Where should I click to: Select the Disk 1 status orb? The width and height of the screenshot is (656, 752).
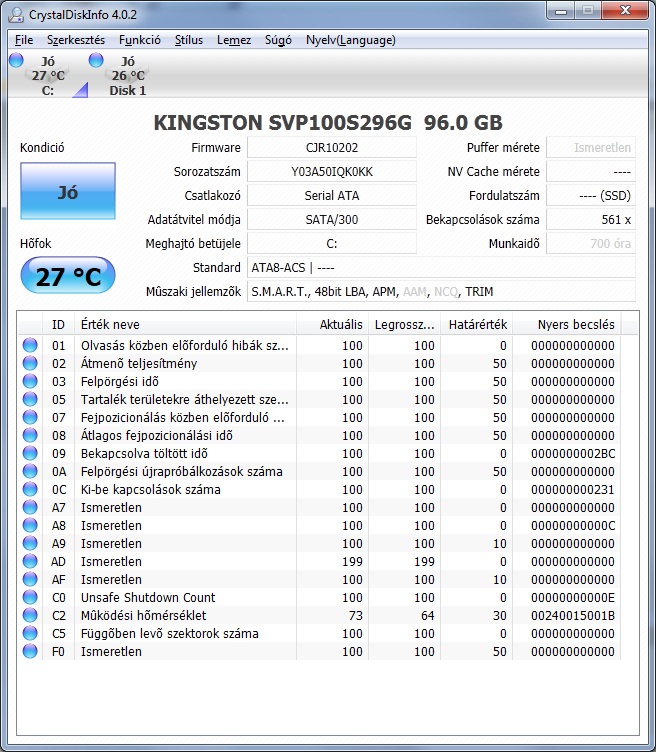click(x=96, y=59)
